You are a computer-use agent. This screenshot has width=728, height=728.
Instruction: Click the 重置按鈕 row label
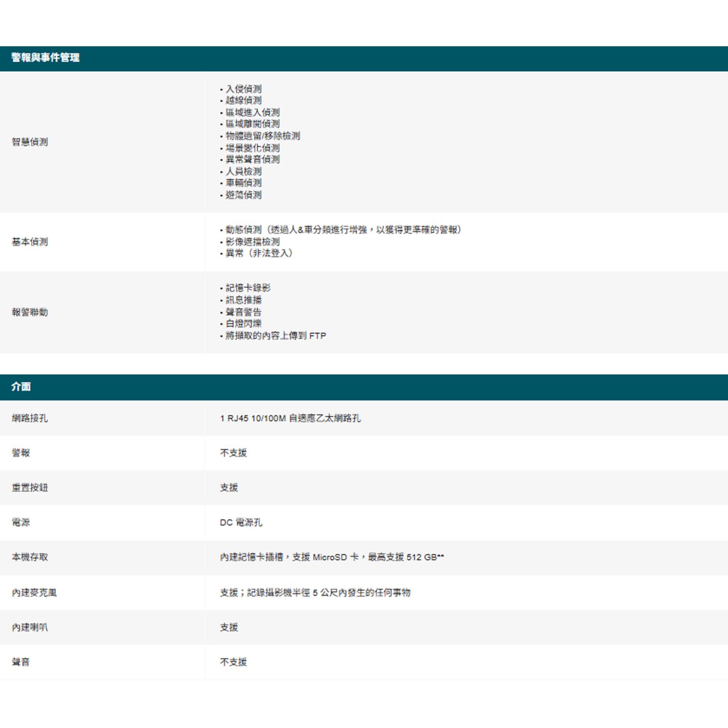coord(30,488)
